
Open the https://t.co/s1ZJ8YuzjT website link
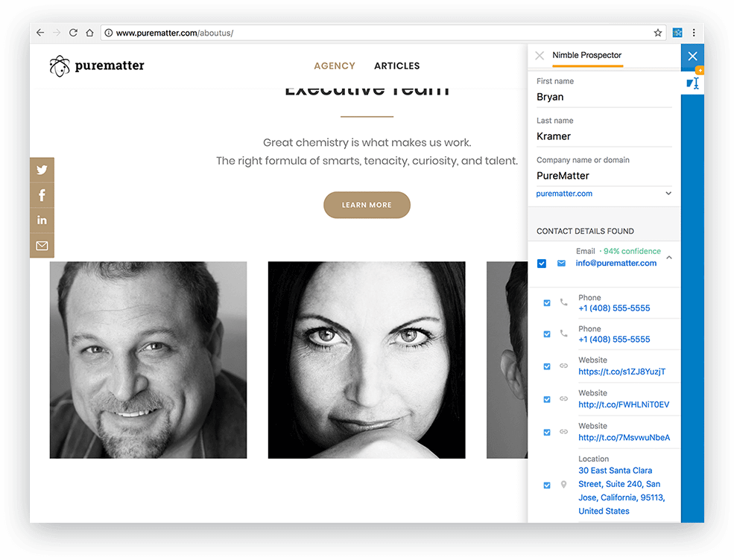pyautogui.click(x=621, y=372)
